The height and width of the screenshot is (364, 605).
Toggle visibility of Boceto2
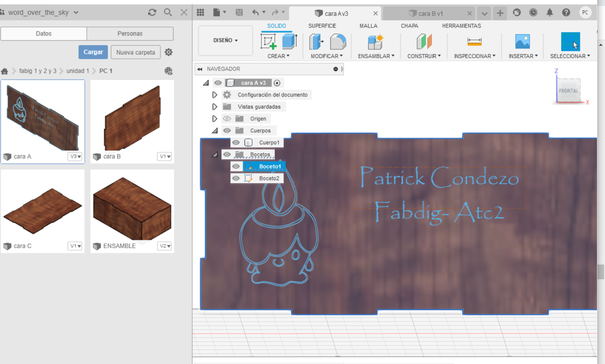point(236,178)
